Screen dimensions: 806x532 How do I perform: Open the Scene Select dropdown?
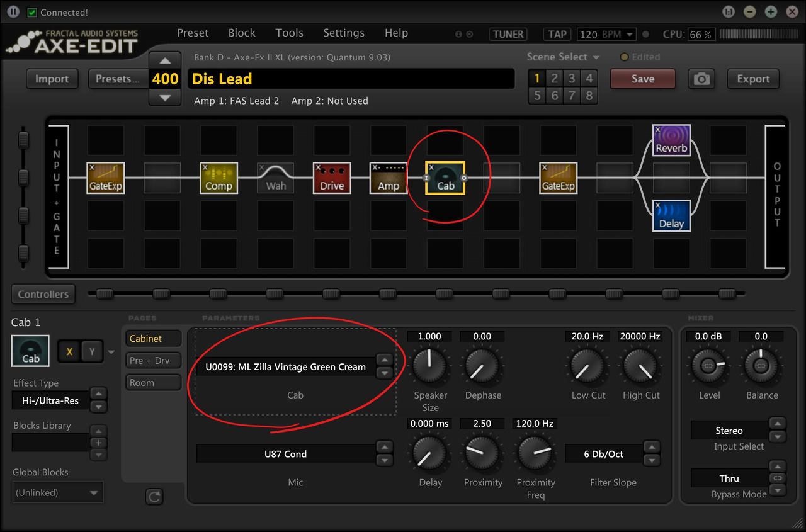point(563,57)
